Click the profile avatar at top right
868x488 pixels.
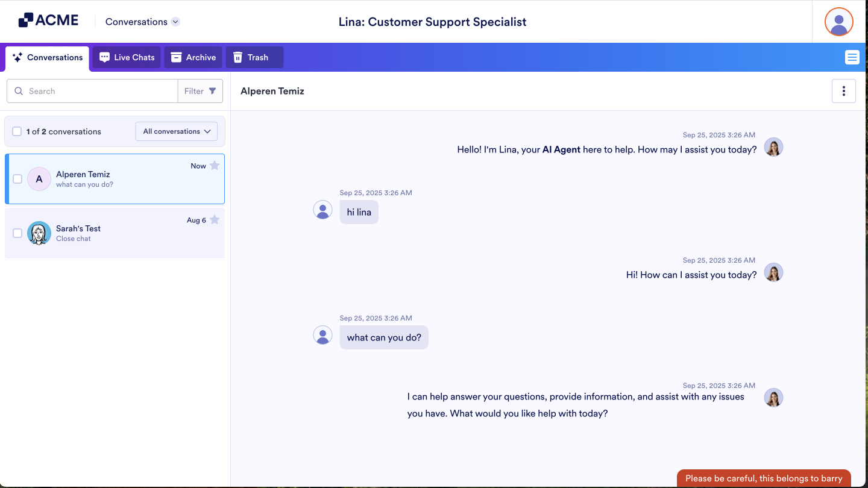pyautogui.click(x=838, y=22)
